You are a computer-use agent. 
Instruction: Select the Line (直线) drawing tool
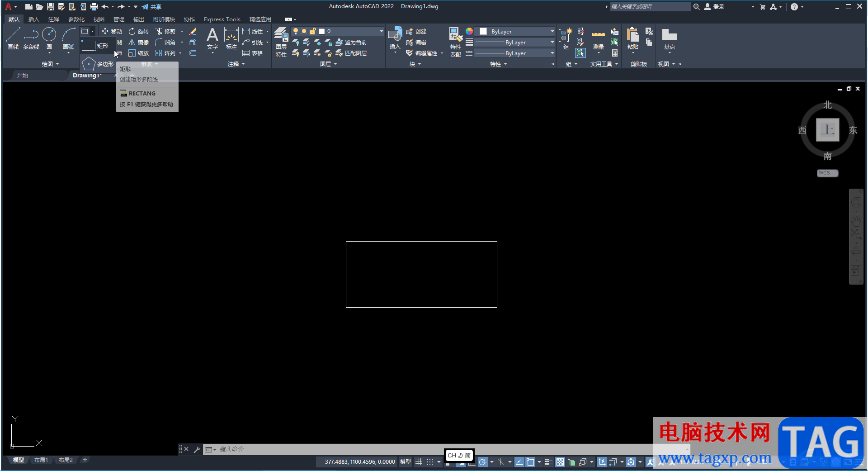click(13, 38)
